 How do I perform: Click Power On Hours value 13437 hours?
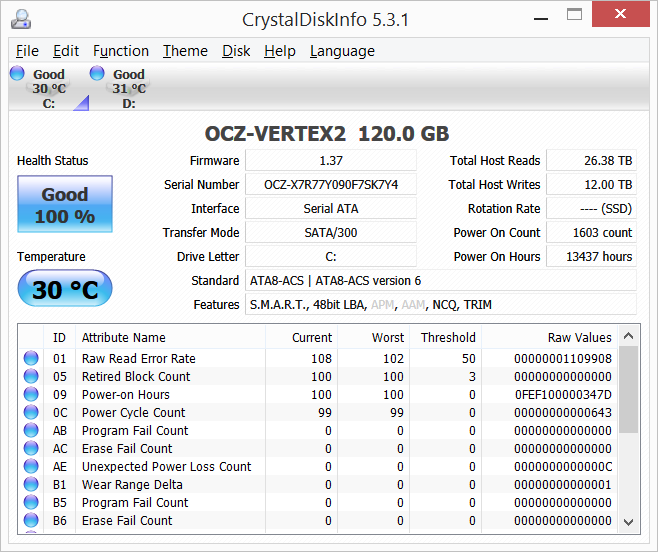591,256
